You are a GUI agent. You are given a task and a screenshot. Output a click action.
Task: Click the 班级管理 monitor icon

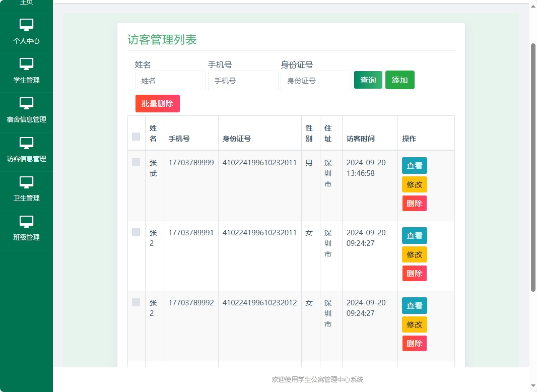point(26,221)
